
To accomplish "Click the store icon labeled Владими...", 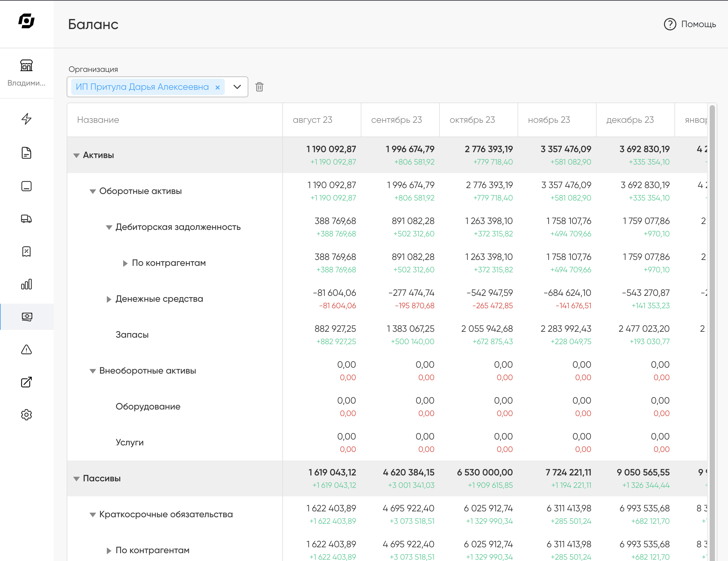I will (x=26, y=66).
